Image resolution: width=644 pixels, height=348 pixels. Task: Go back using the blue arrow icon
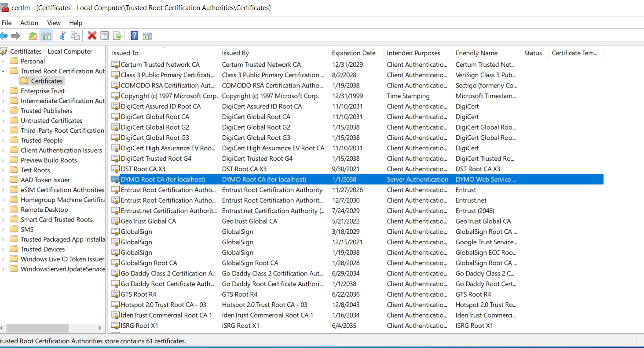tap(4, 36)
